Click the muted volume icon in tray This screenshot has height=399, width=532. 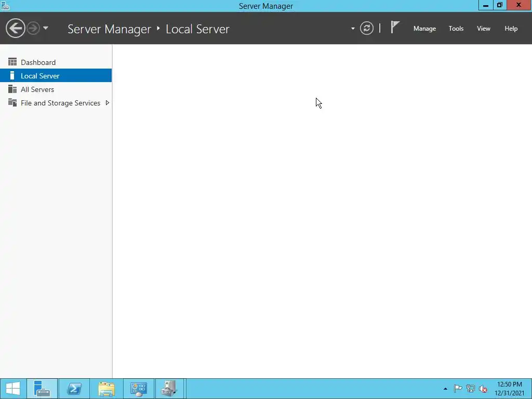(x=483, y=389)
